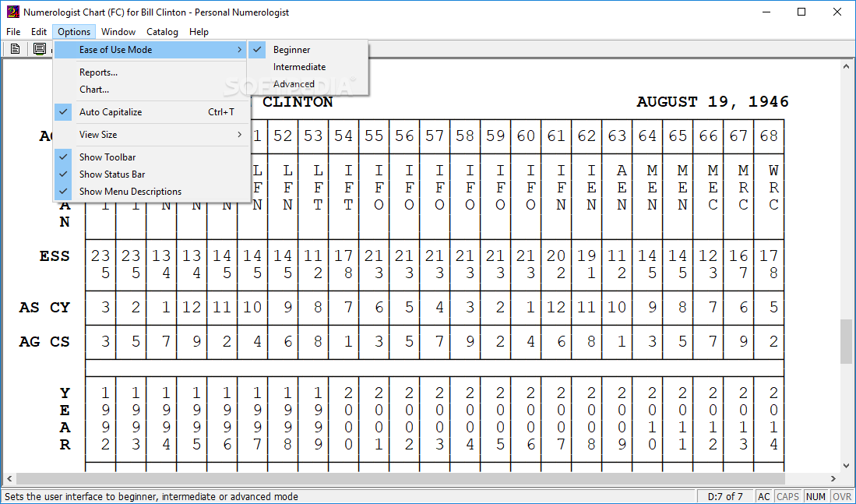This screenshot has width=856, height=504.
Task: Click age cell 68 in chart
Action: click(x=769, y=136)
